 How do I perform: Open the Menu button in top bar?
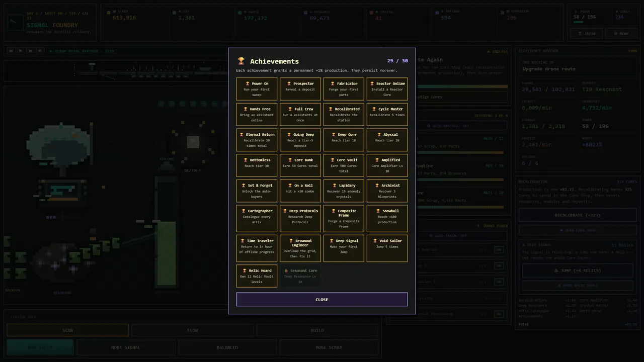click(x=621, y=34)
